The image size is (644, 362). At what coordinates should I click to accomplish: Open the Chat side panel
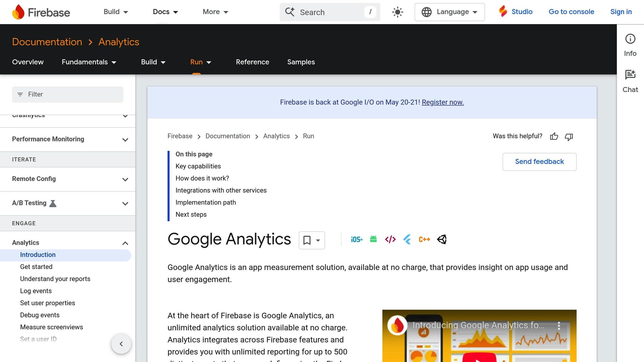pyautogui.click(x=630, y=81)
